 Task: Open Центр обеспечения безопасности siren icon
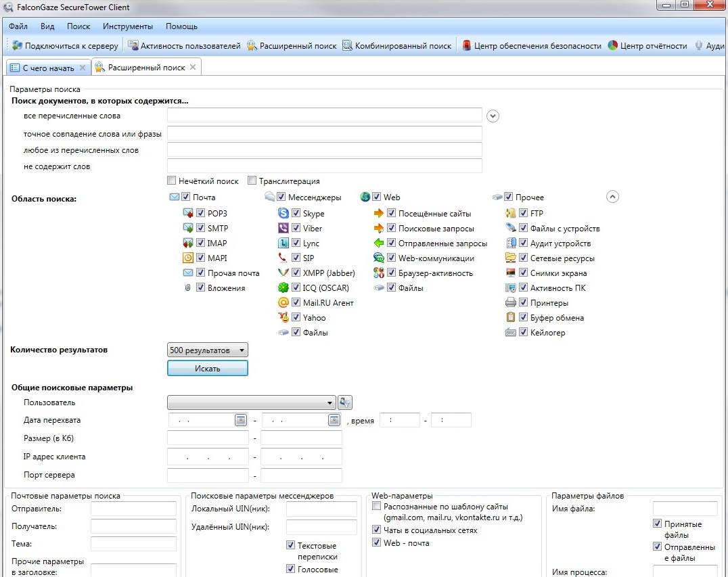[467, 45]
